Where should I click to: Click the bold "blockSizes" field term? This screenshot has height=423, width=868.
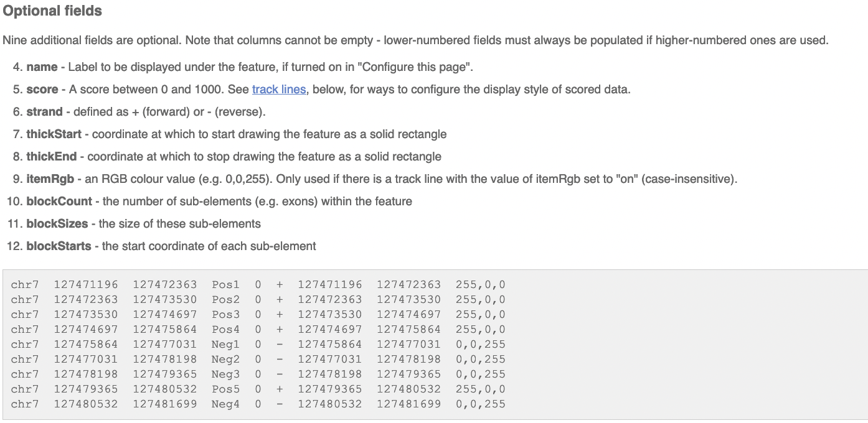coord(57,223)
